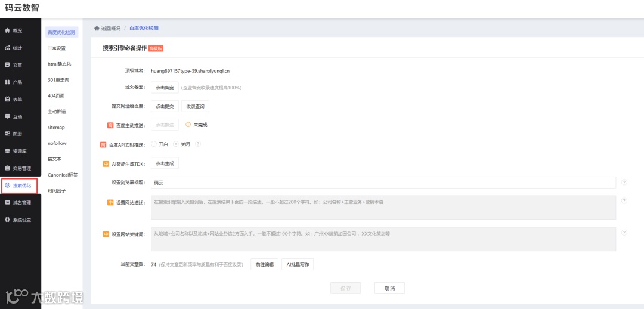Click help icon beside browser title field
This screenshot has width=644, height=309.
(x=624, y=182)
